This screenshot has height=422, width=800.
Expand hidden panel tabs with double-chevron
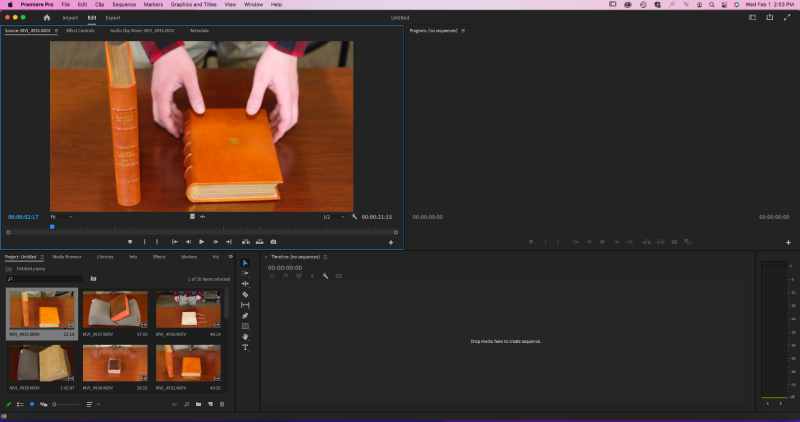230,256
